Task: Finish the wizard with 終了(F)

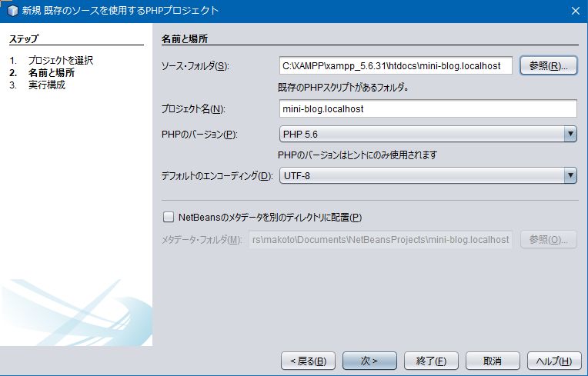Action: (431, 361)
